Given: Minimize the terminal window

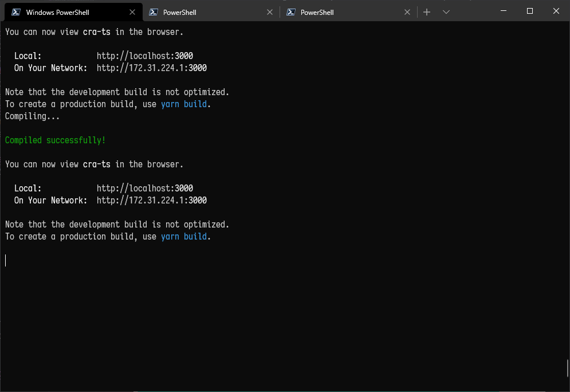Looking at the screenshot, I should click(503, 10).
